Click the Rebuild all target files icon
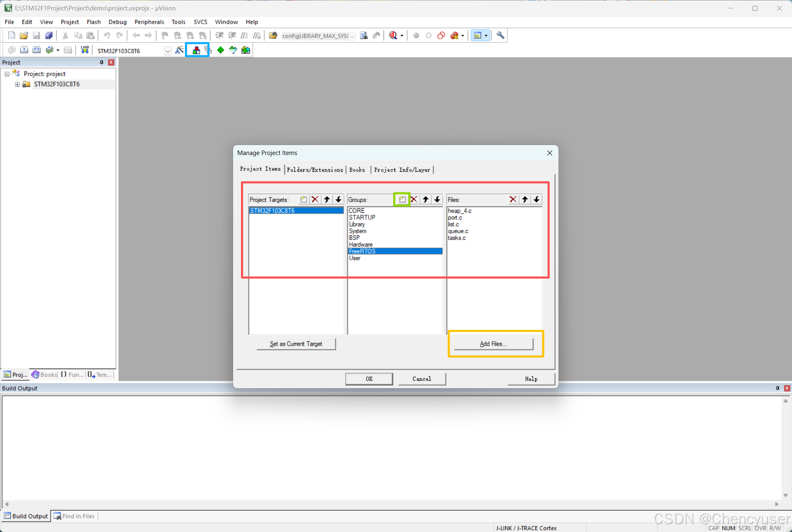The width and height of the screenshot is (792, 532). pos(37,50)
